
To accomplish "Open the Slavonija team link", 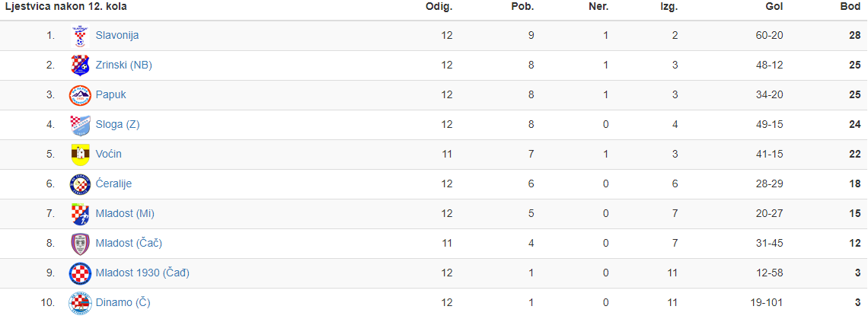I will pyautogui.click(x=116, y=36).
